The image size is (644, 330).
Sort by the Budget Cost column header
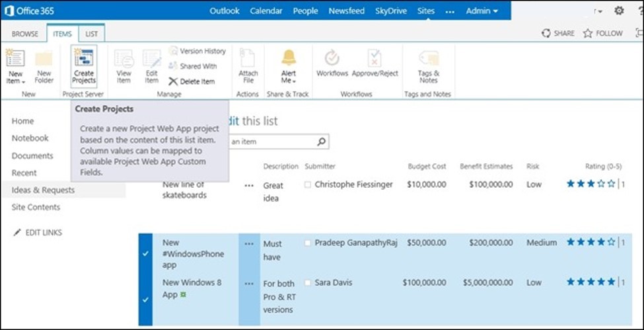pos(427,166)
